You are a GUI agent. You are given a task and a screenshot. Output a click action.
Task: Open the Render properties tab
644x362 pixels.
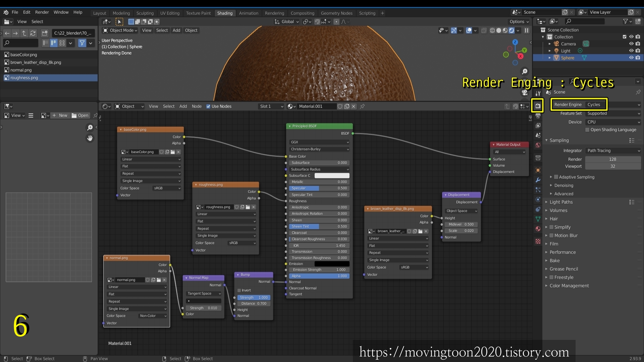pyautogui.click(x=538, y=106)
